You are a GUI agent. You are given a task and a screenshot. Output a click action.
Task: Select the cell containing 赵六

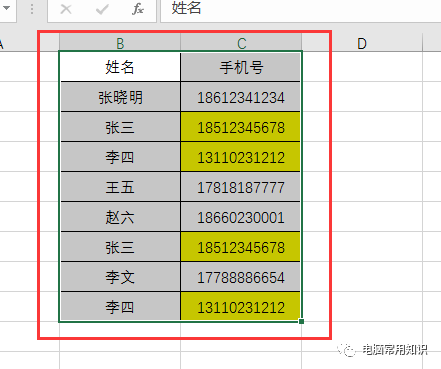click(x=120, y=217)
